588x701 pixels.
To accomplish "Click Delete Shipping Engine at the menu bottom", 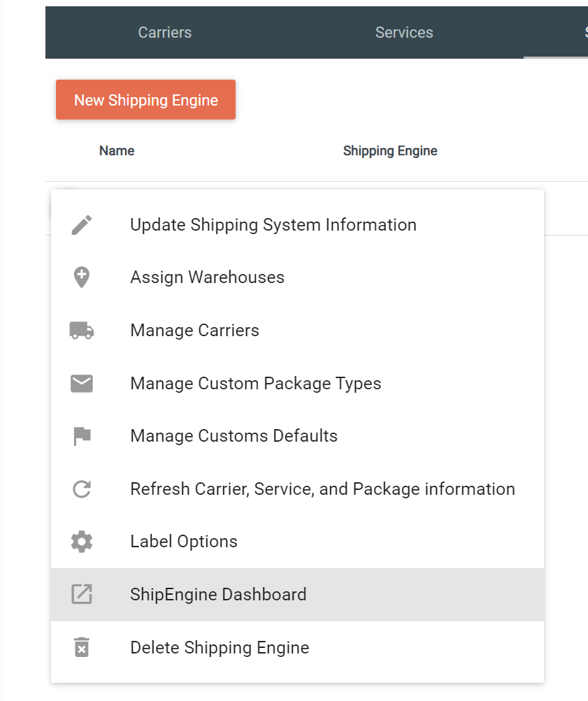I will pyautogui.click(x=220, y=647).
